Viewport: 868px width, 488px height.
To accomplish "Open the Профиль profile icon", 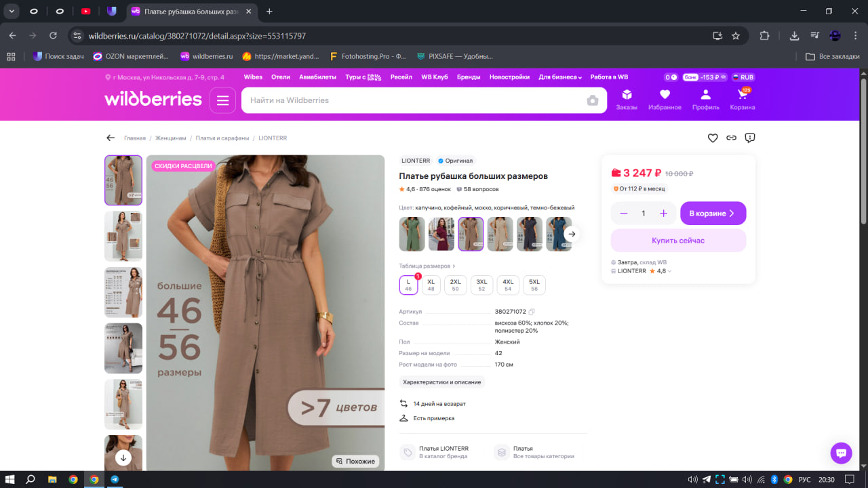I will pos(705,99).
